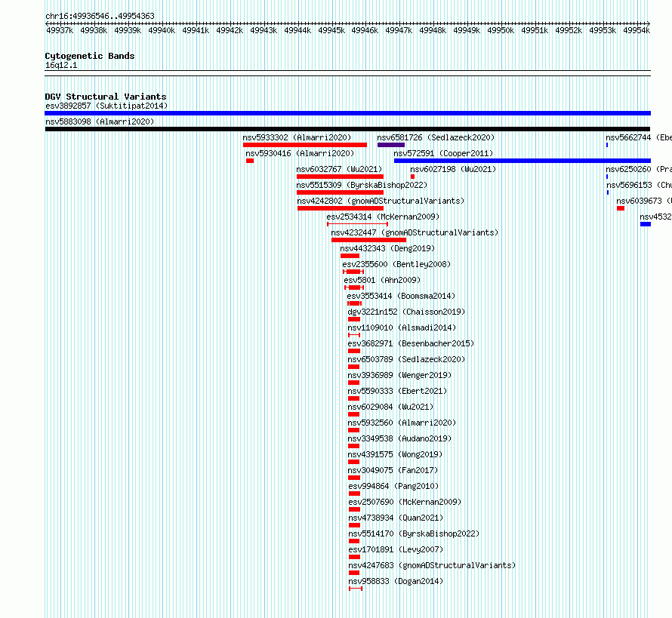Click the blue esv3892857 variant bar
Image resolution: width=672 pixels, height=618 pixels.
coord(347,113)
